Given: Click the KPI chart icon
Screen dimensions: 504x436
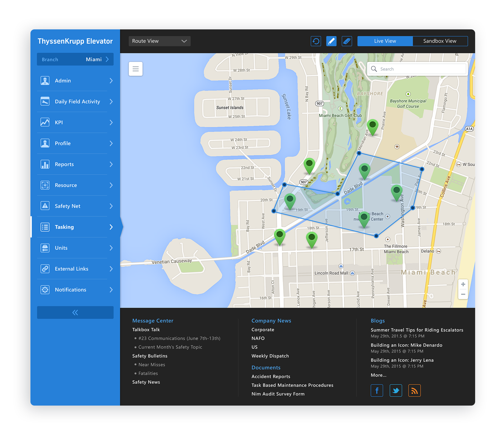Looking at the screenshot, I should point(45,122).
